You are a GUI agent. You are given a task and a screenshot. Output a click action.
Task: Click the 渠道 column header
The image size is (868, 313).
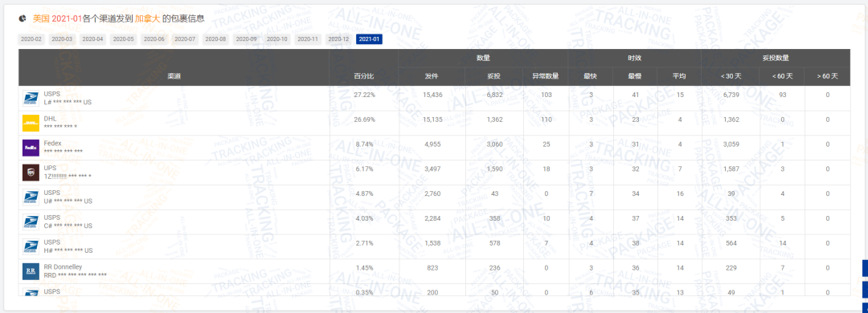174,76
